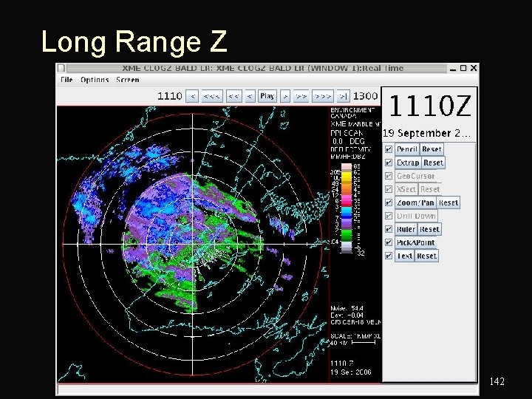The height and width of the screenshot is (399, 532).
Task: Toggle the Ruler checkbox
Action: pyautogui.click(x=389, y=229)
